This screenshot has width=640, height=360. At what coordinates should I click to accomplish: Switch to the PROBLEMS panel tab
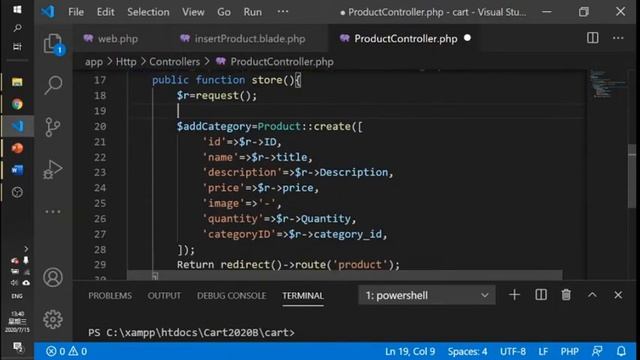(110, 296)
